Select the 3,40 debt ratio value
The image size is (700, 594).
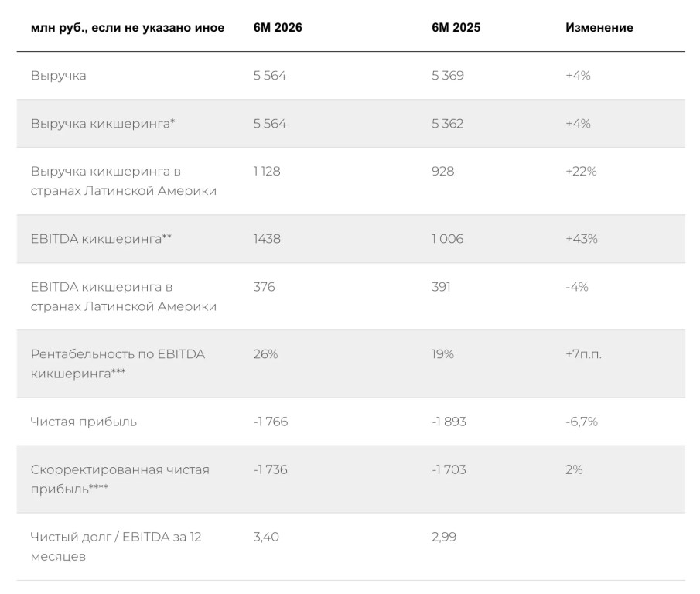pyautogui.click(x=266, y=537)
